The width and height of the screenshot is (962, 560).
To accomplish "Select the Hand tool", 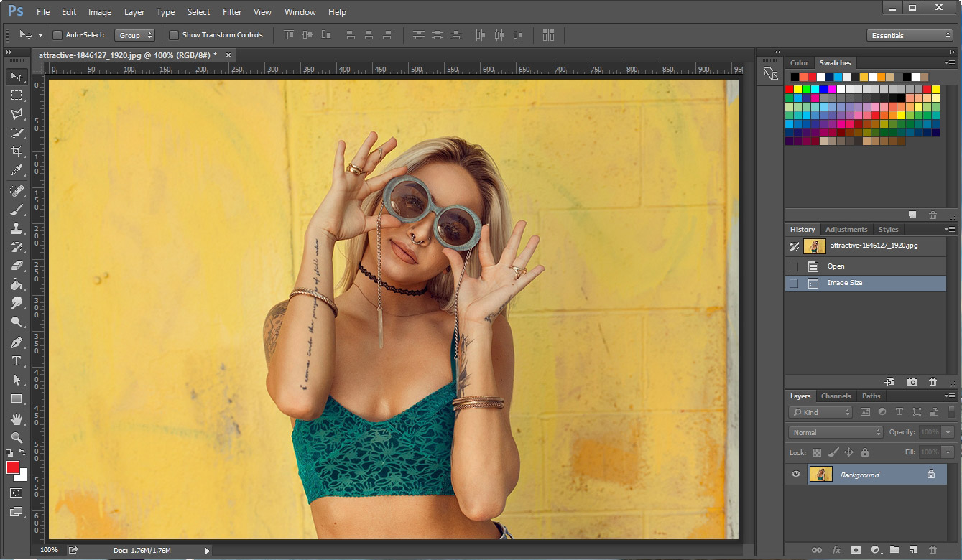I will tap(17, 419).
